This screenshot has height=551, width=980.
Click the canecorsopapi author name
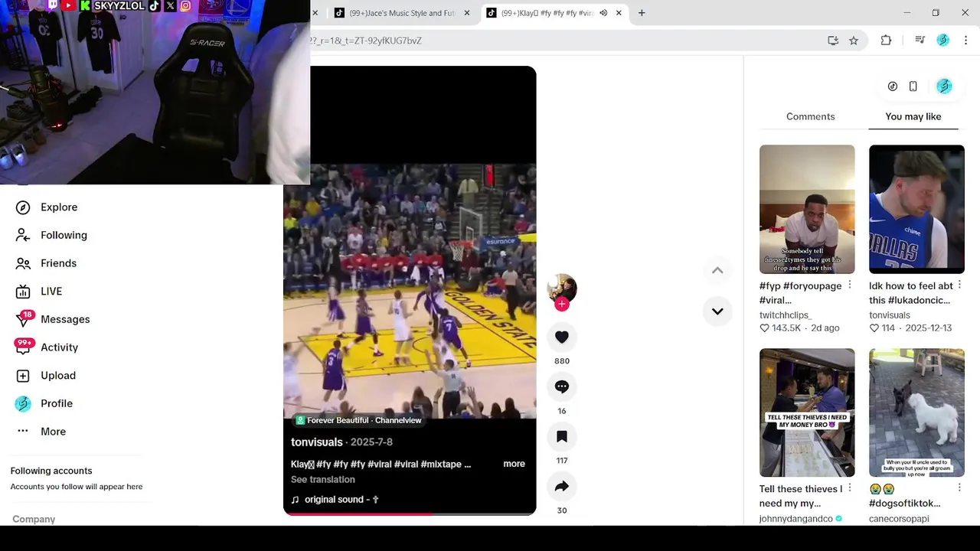tap(899, 519)
